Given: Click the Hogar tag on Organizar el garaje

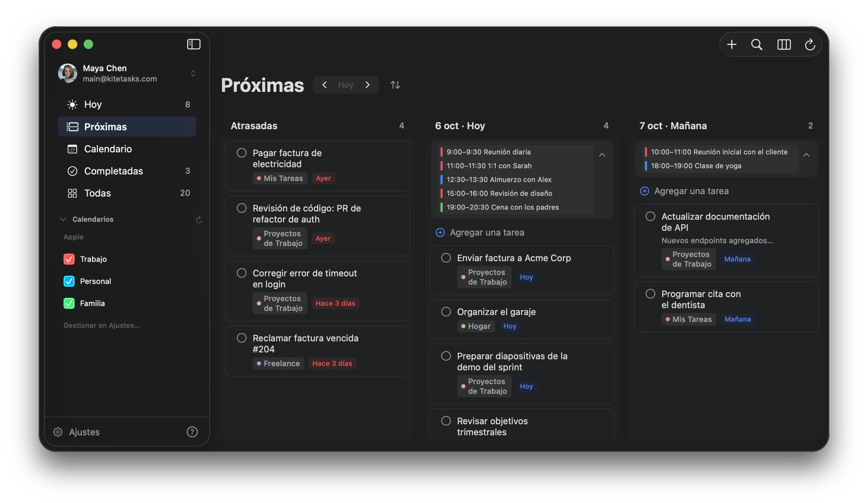Looking at the screenshot, I should click(x=476, y=326).
